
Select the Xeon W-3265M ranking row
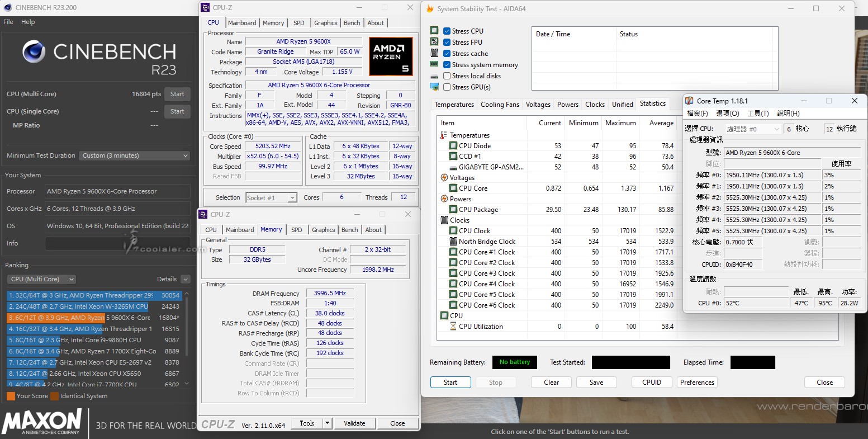point(94,306)
